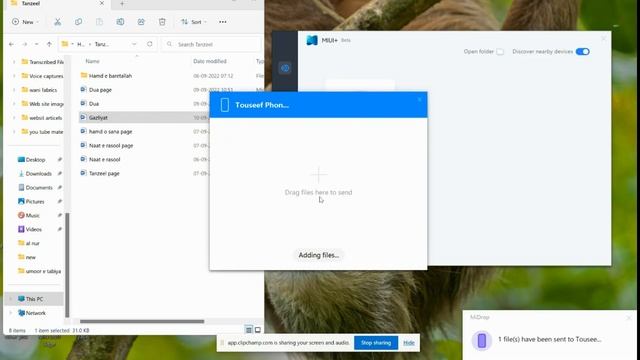Expand the wani fabrics tree folder
Image resolution: width=640 pixels, height=360 pixels.
point(14,90)
